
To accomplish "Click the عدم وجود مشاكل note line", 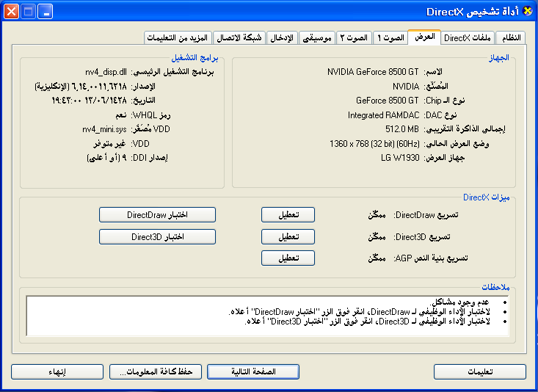I will pyautogui.click(x=459, y=302).
